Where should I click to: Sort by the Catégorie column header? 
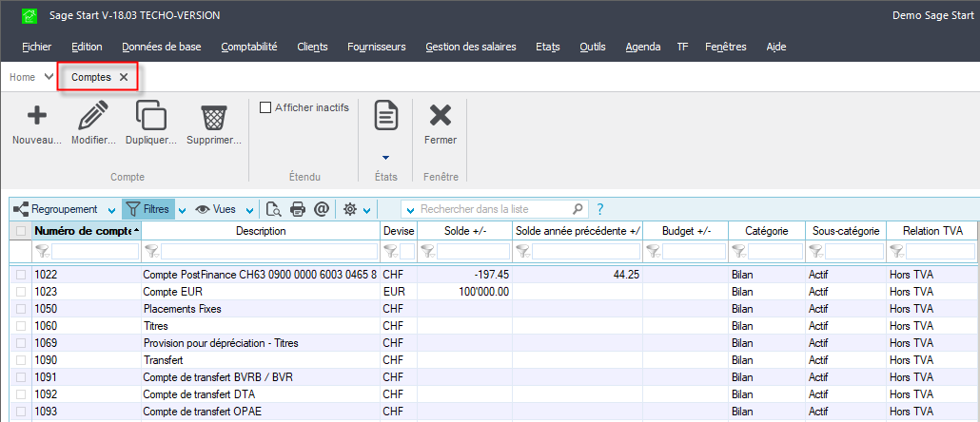766,231
